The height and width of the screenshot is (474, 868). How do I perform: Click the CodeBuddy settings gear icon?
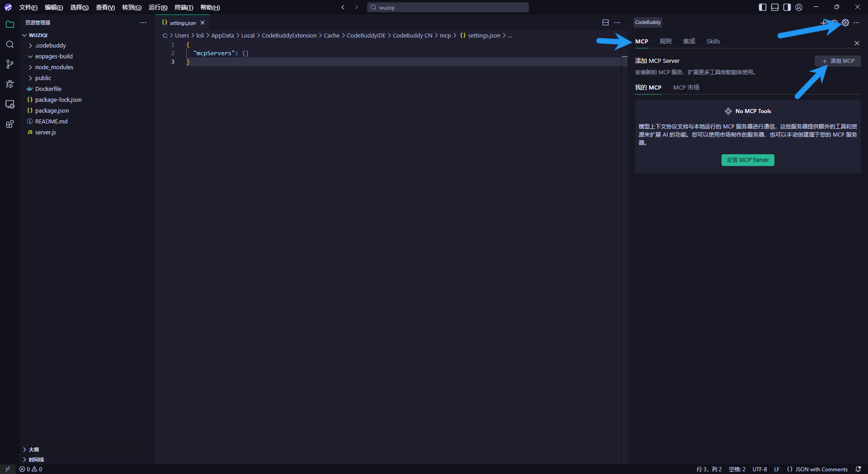(x=845, y=23)
